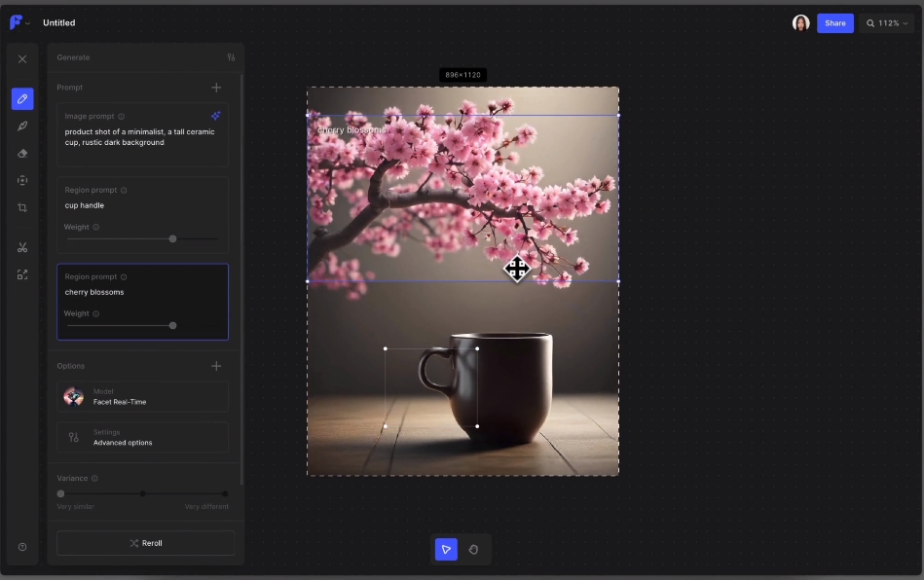Screen dimensions: 924x580
Task: Select the pencil edit tool in sidebar
Action: (22, 99)
